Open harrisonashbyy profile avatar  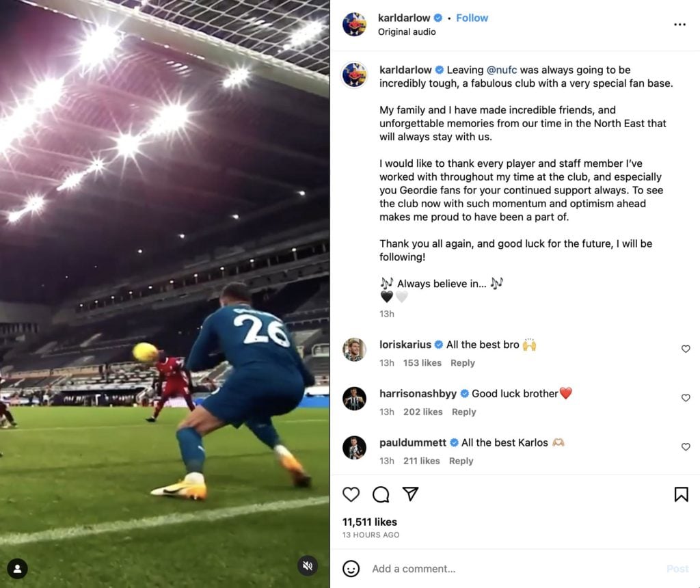coord(355,398)
